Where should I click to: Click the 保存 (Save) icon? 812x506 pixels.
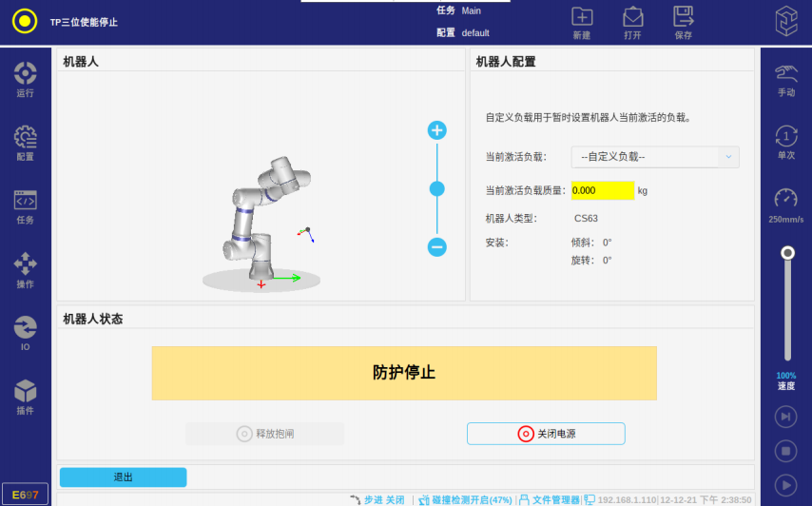point(683,22)
